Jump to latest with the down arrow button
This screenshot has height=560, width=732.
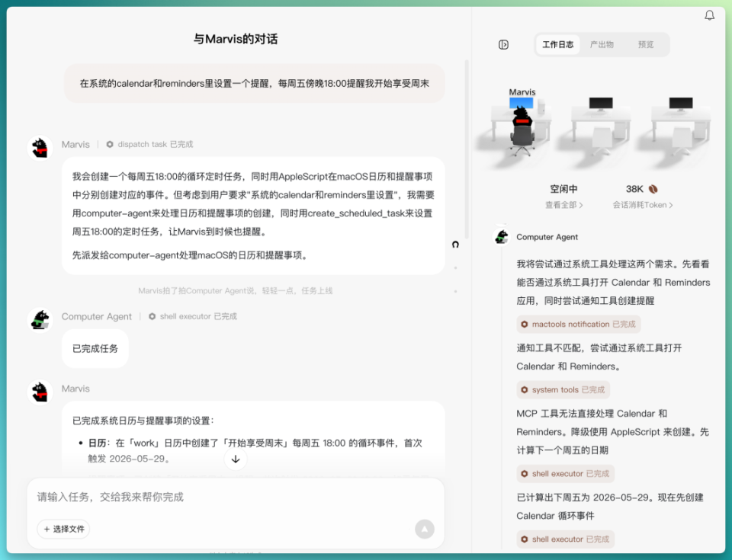click(x=236, y=459)
